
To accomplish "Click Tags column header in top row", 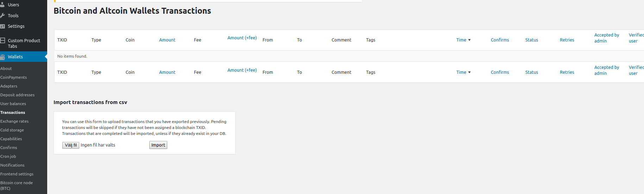I will [370, 40].
